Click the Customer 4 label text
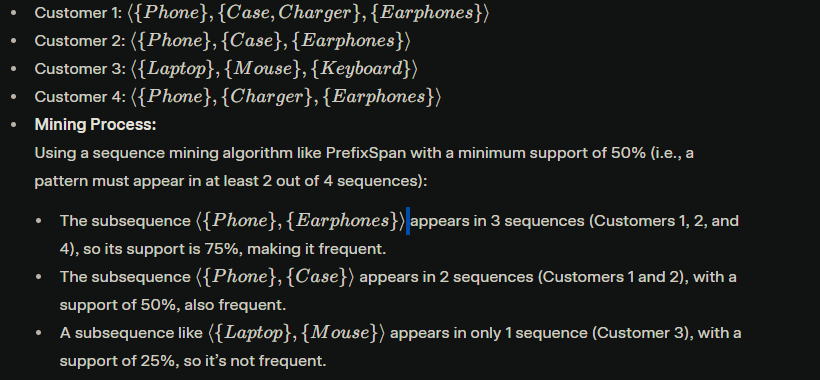The image size is (820, 380). (80, 97)
